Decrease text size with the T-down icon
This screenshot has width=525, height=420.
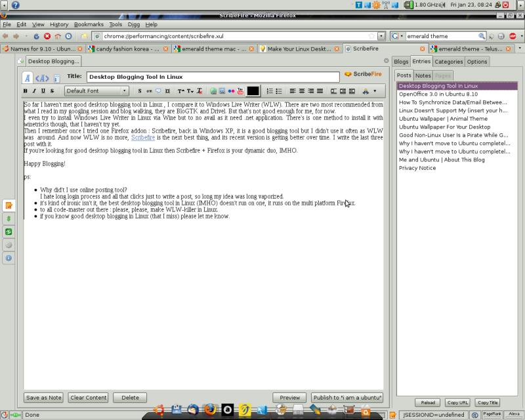pos(190,91)
